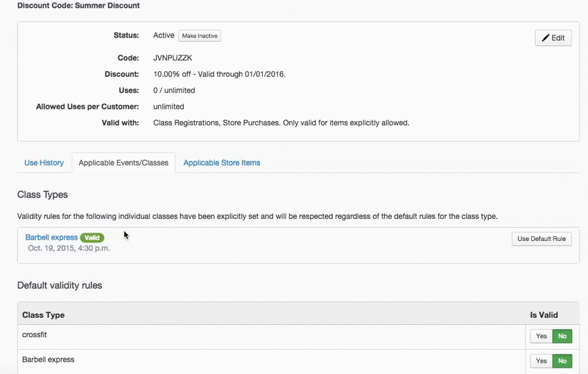Enable Yes for Barbell express class type
Viewport: 588px width, 374px height.
(541, 361)
